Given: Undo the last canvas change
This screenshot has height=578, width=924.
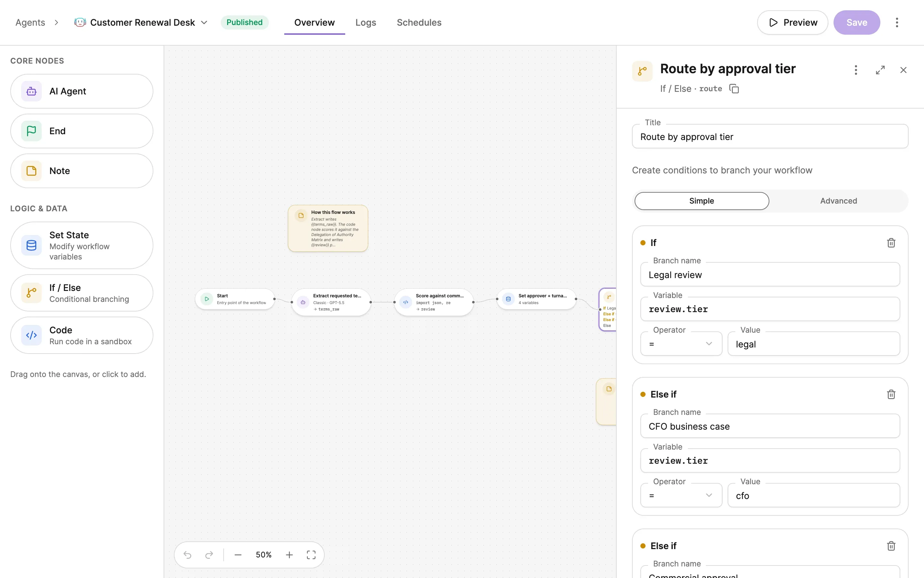Looking at the screenshot, I should (187, 555).
